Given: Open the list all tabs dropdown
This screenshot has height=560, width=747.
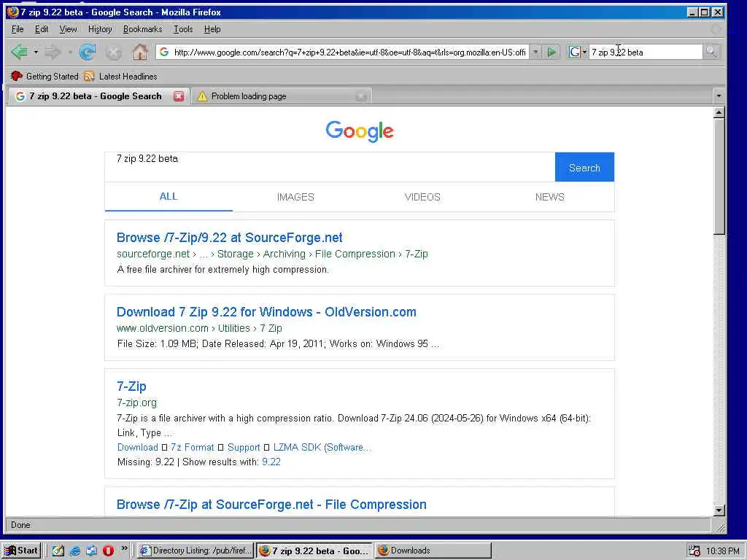Looking at the screenshot, I should pos(719,96).
